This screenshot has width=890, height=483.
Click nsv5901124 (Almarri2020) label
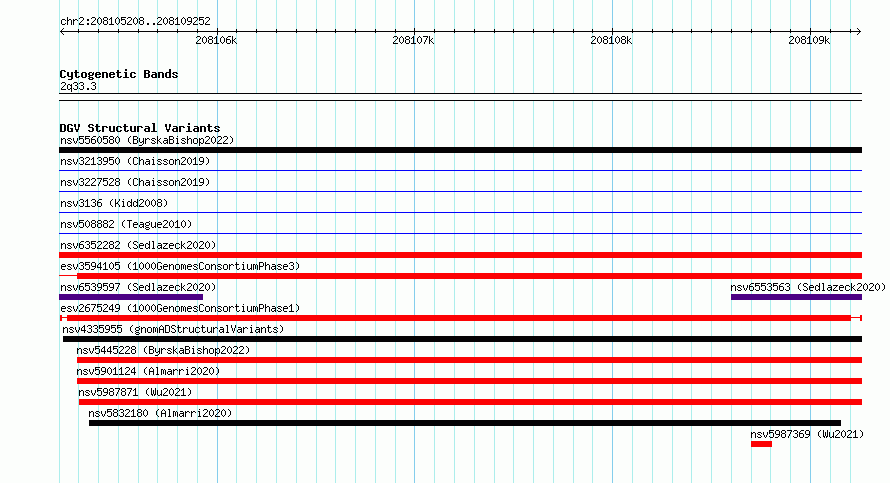pos(148,371)
